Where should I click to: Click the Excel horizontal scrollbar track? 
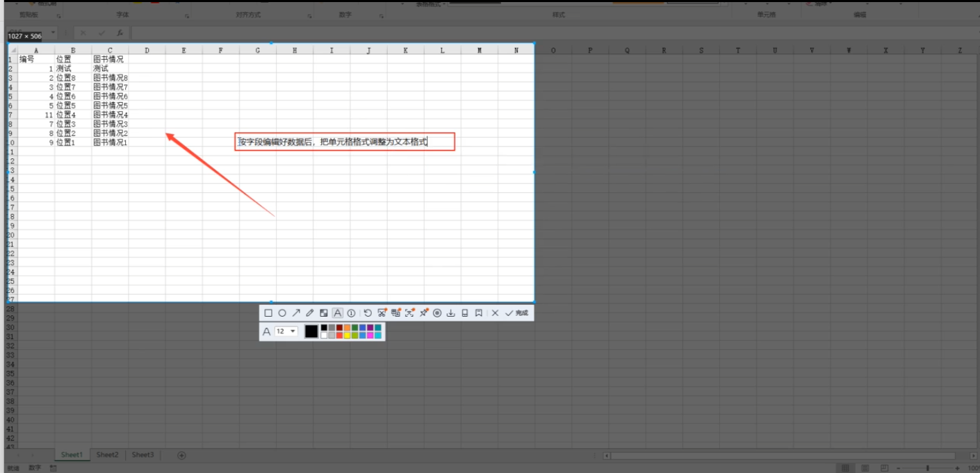pos(790,456)
